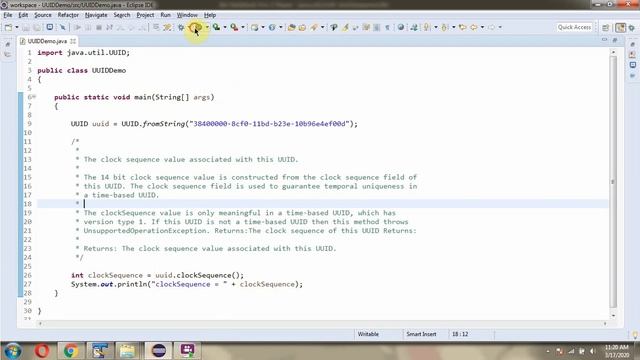The height and width of the screenshot is (360, 640).
Task: Click the Quick Access search field
Action: click(x=574, y=27)
